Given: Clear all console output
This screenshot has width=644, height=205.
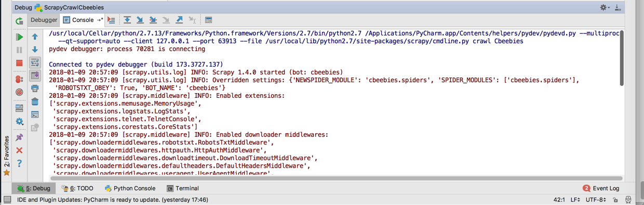Looking at the screenshot, I should (35, 102).
